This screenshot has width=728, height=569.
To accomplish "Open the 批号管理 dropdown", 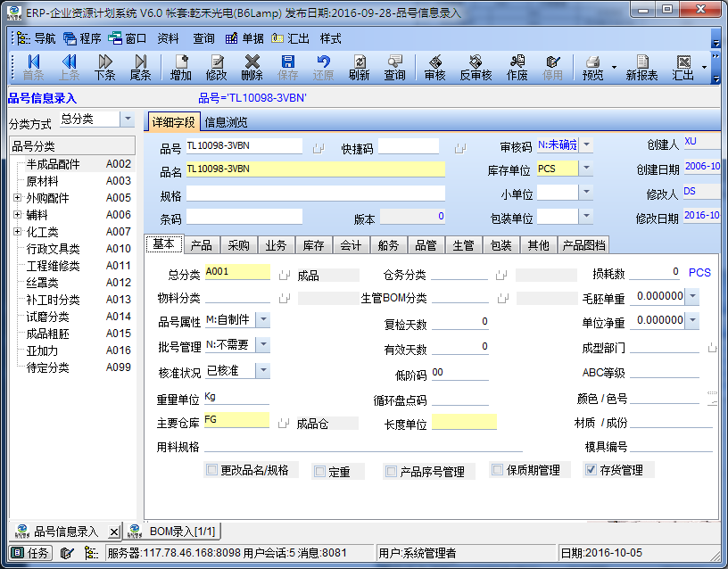I will tap(263, 344).
